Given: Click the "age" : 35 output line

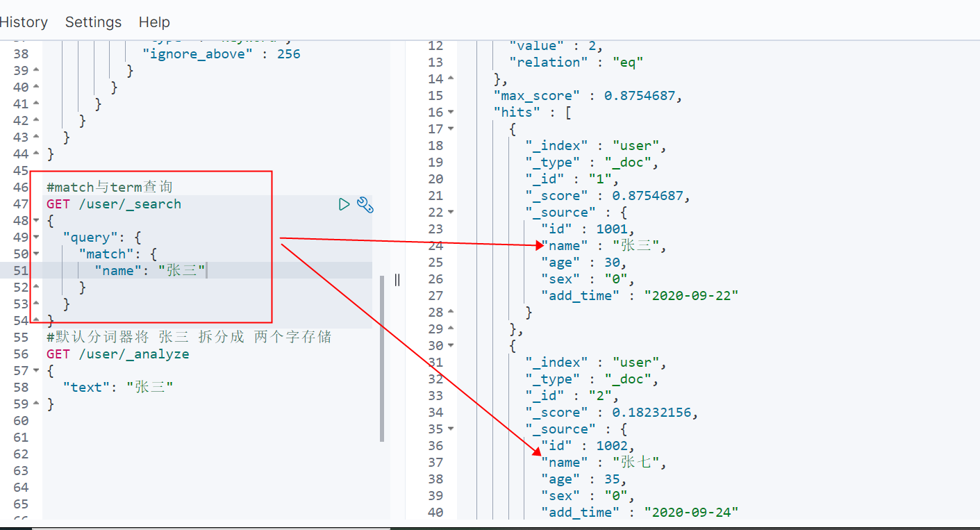Looking at the screenshot, I should pos(584,479).
